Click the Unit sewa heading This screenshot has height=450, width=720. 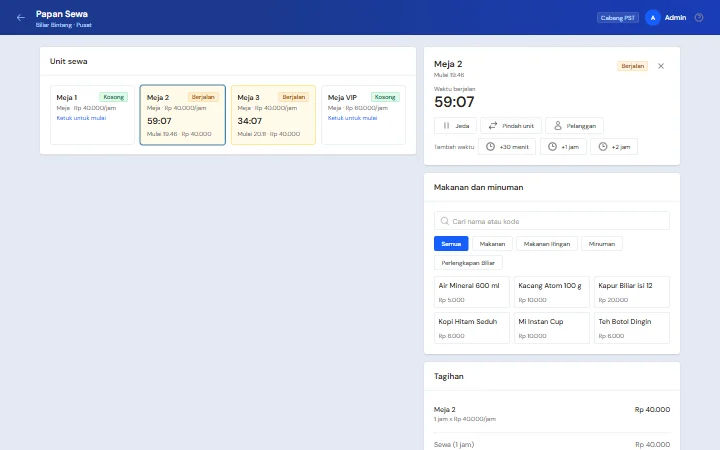click(x=68, y=61)
